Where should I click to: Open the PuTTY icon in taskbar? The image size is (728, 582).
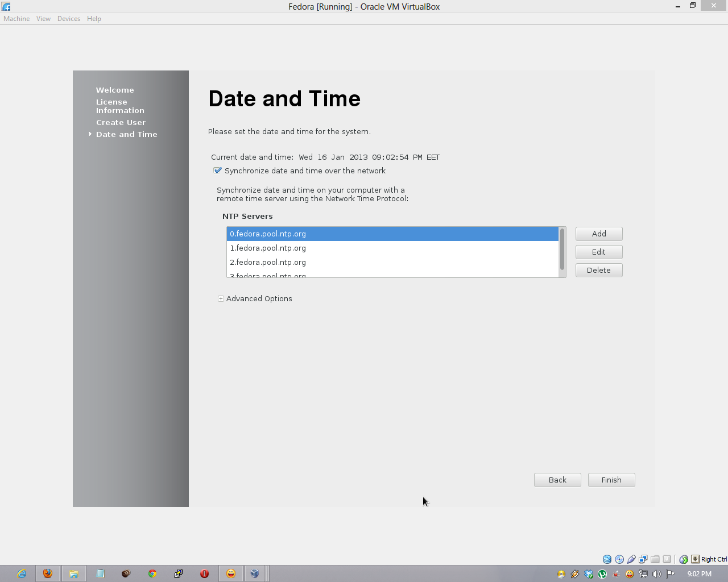tap(179, 573)
